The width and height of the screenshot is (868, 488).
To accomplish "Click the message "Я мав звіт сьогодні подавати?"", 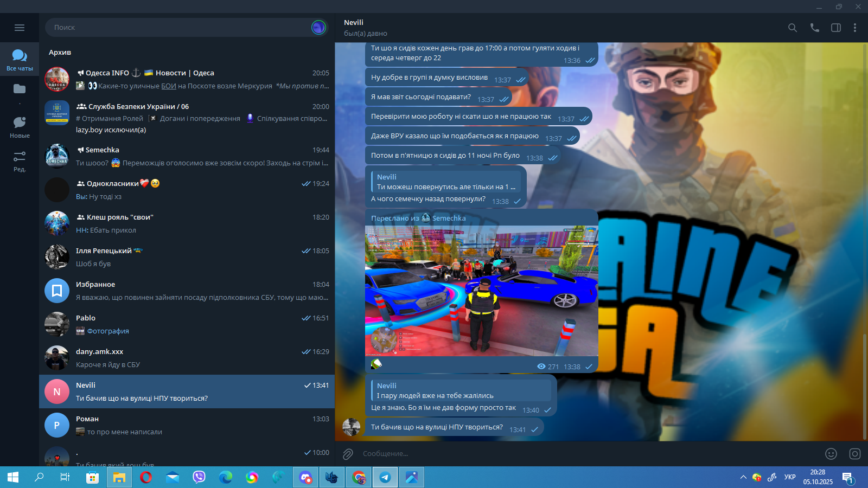I will [438, 97].
